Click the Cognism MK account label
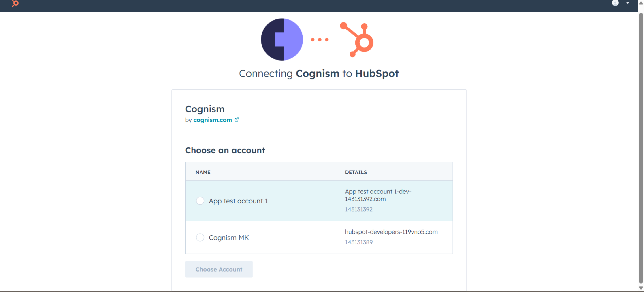 click(x=229, y=238)
